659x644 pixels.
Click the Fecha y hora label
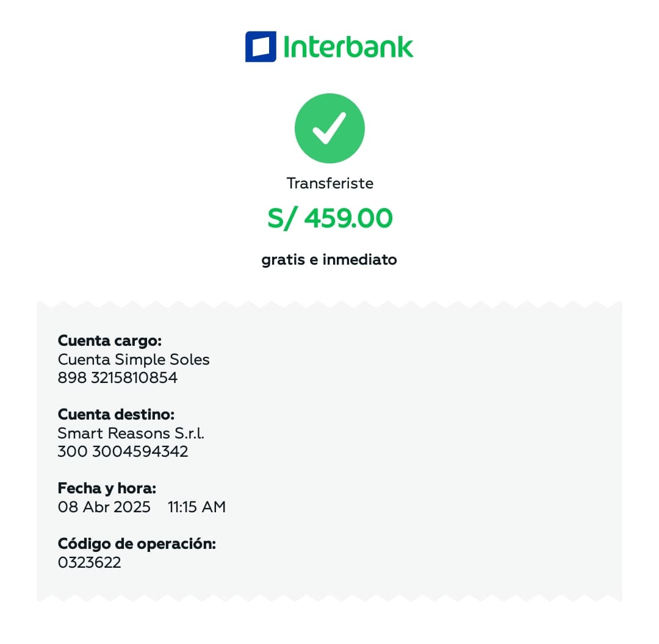pyautogui.click(x=107, y=488)
